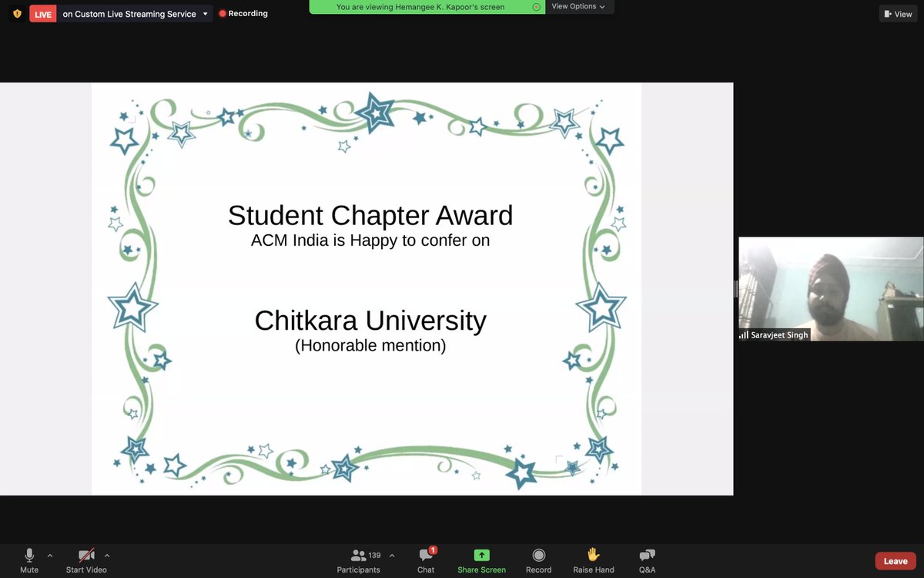This screenshot has height=578, width=924.
Task: Click the "ACM India is Happy to confer on" line
Action: (370, 240)
